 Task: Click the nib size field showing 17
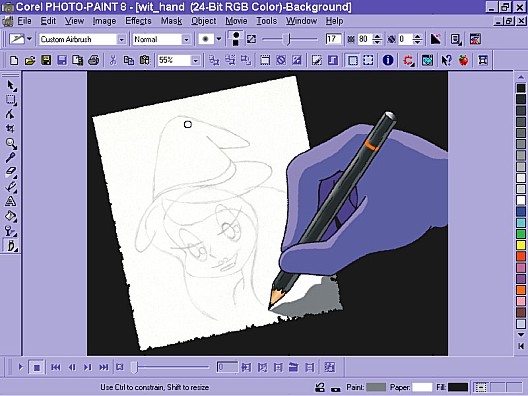tap(333, 39)
